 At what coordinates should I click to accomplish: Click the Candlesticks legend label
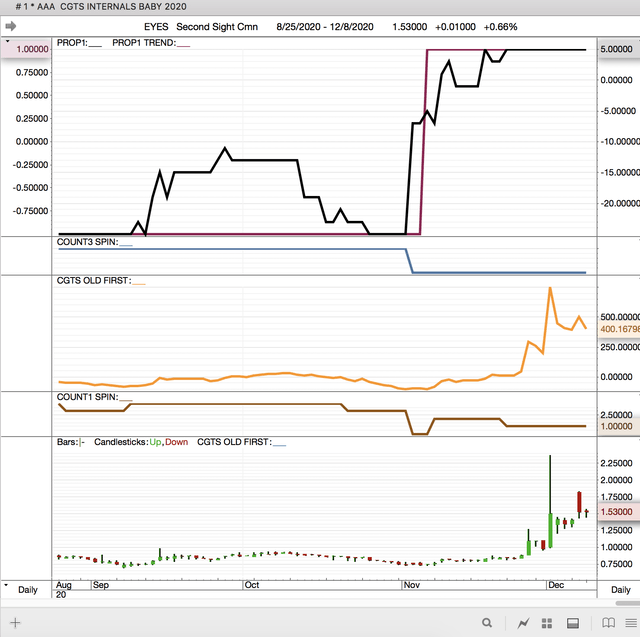121,442
